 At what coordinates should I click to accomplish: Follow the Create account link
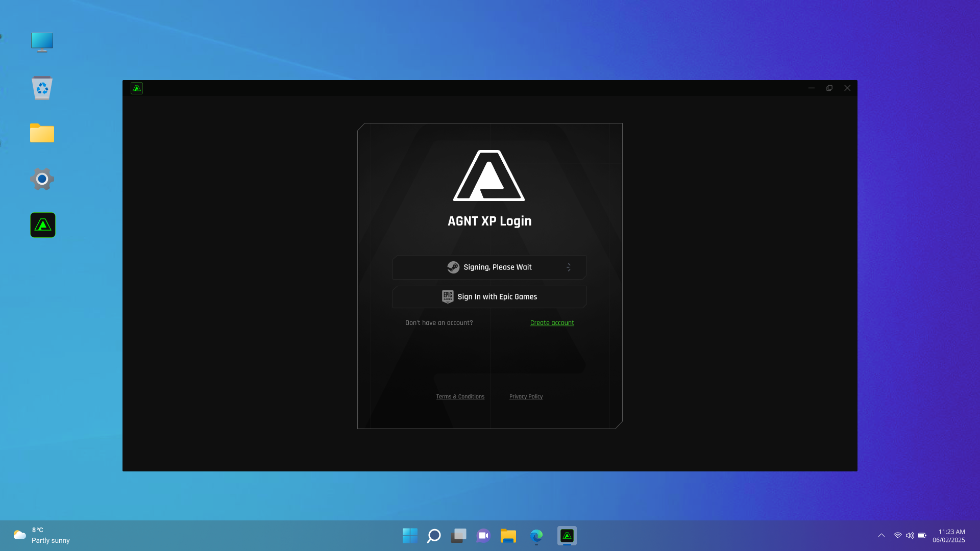pyautogui.click(x=552, y=323)
